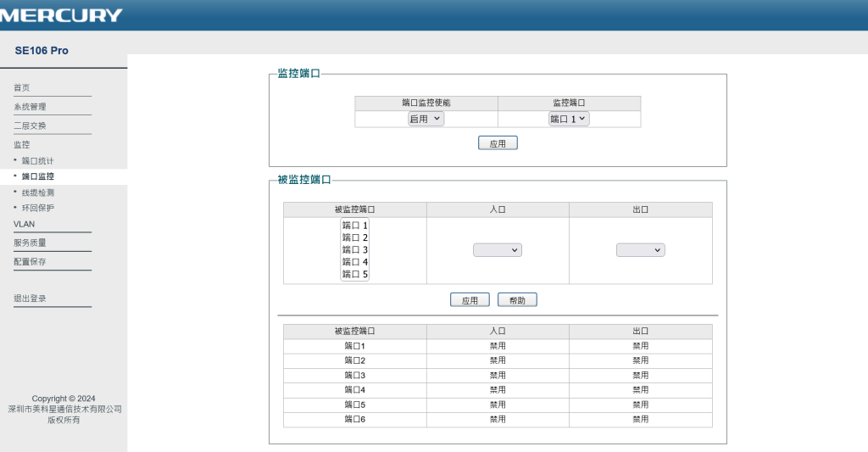Click the Copyright © 2024 footer text
The width and height of the screenshot is (868, 452).
click(63, 399)
